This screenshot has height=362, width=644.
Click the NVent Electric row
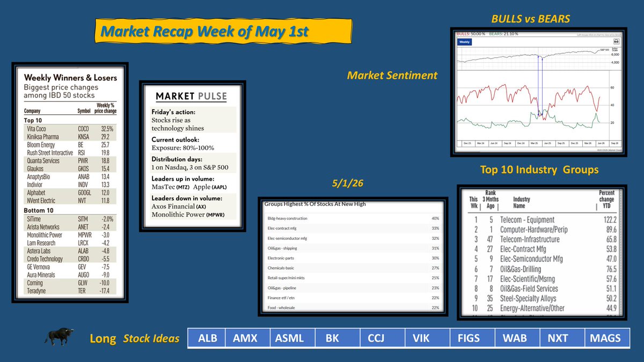[69, 201]
